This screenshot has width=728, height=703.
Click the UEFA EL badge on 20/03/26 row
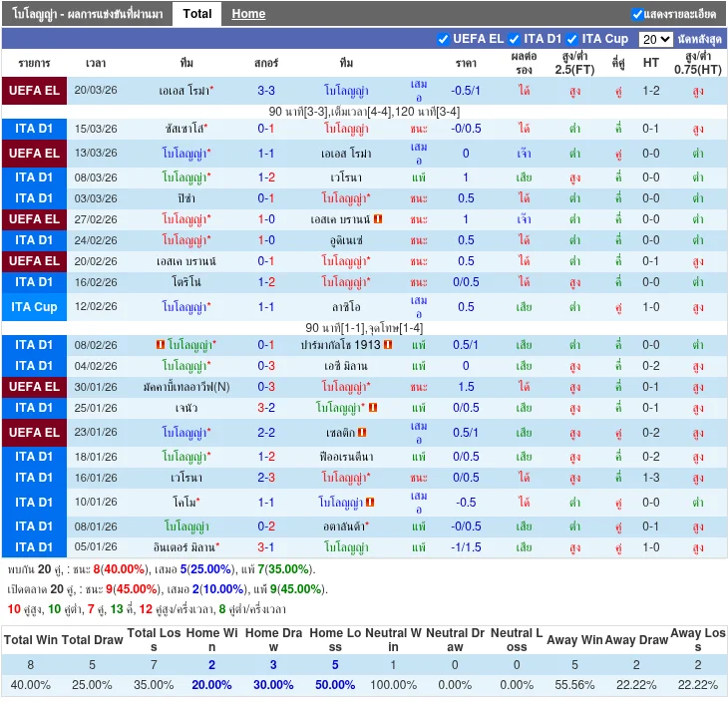tap(34, 90)
